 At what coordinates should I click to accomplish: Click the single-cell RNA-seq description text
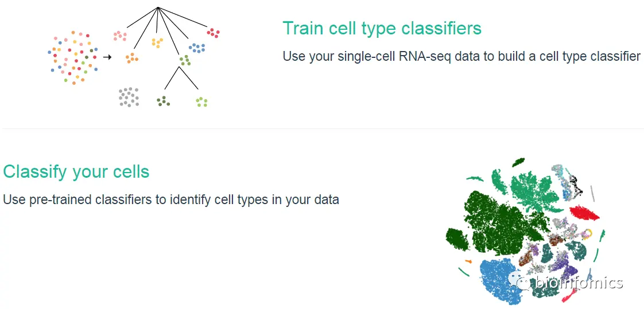461,56
